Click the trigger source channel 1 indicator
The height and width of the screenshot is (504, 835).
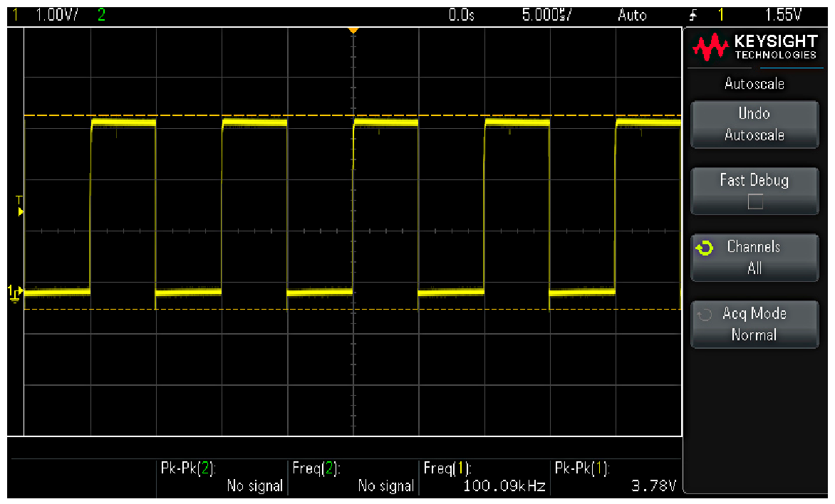721,15
